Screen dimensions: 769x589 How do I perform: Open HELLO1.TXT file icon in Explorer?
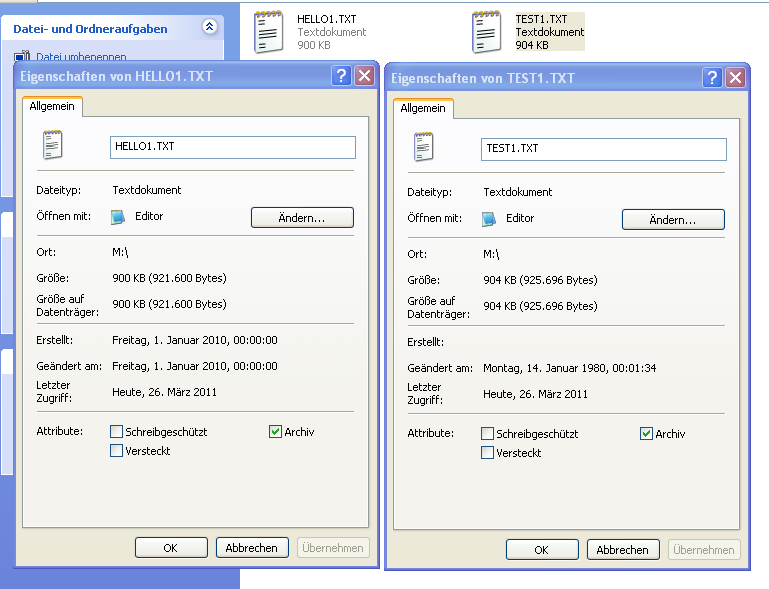tap(268, 32)
